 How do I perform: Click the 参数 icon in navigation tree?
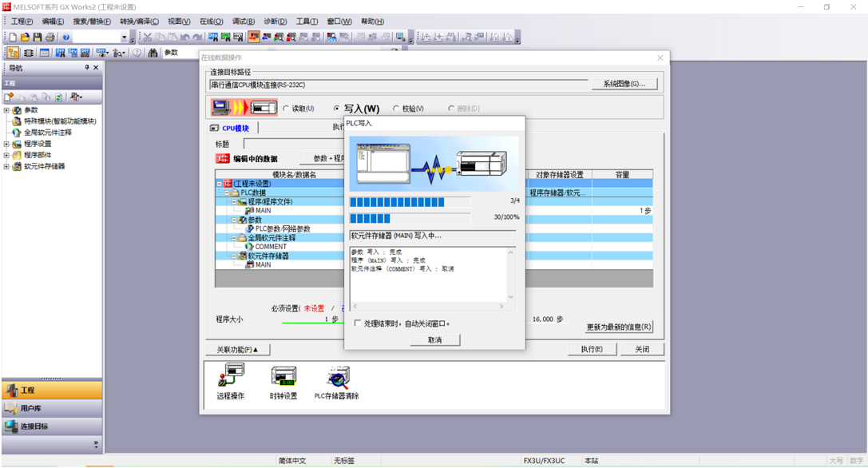(x=17, y=110)
